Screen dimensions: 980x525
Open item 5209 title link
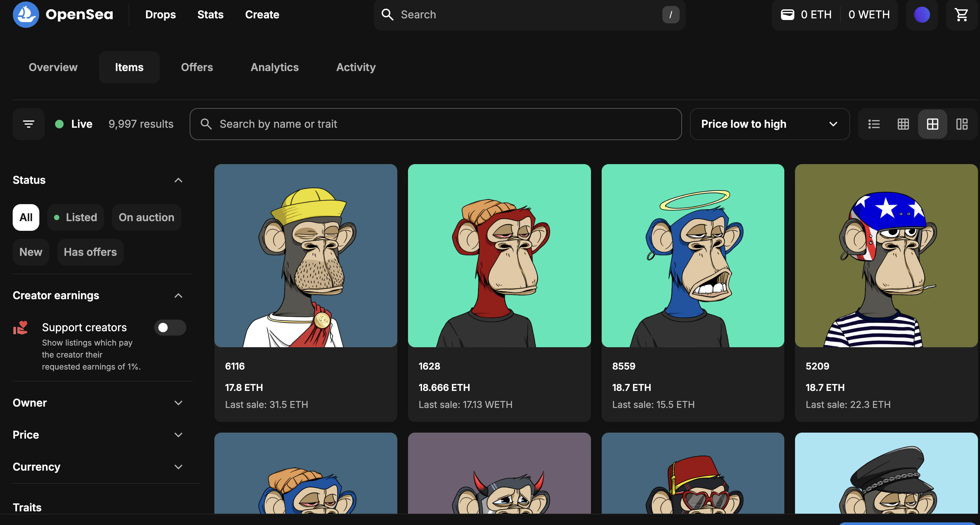click(x=817, y=366)
